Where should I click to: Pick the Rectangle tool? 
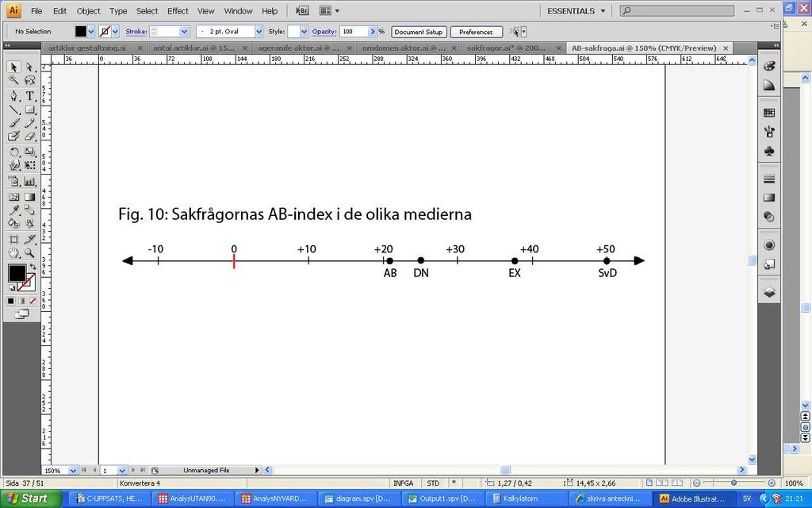click(29, 110)
